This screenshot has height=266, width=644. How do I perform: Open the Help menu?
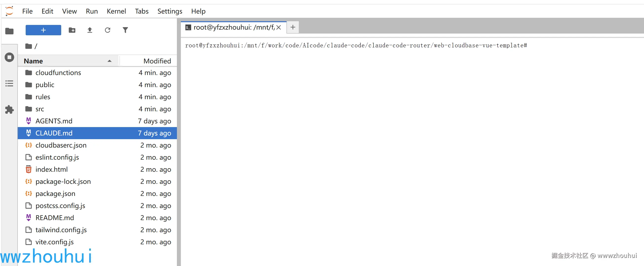pos(198,11)
